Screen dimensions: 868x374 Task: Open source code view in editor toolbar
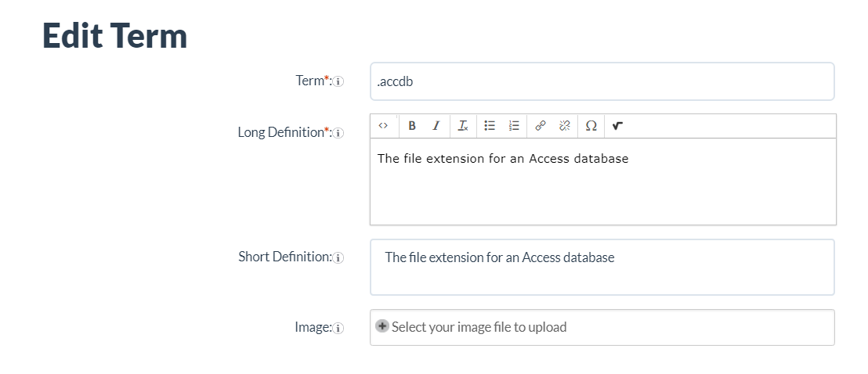point(383,126)
